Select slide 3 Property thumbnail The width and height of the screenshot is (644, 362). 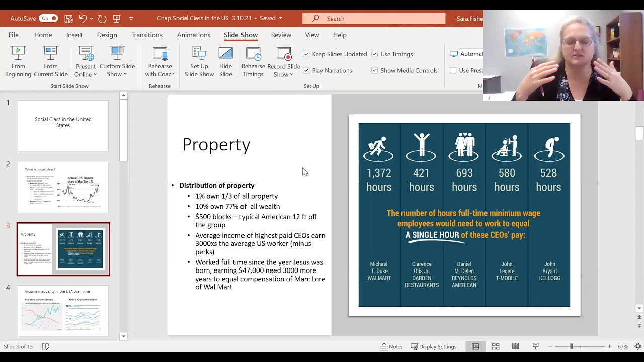(x=63, y=249)
